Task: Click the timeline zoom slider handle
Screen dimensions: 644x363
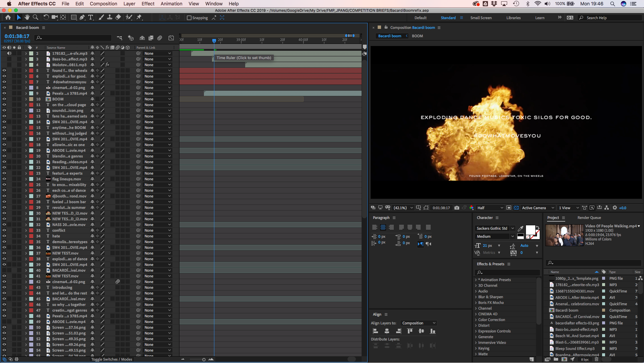Action: click(204, 359)
